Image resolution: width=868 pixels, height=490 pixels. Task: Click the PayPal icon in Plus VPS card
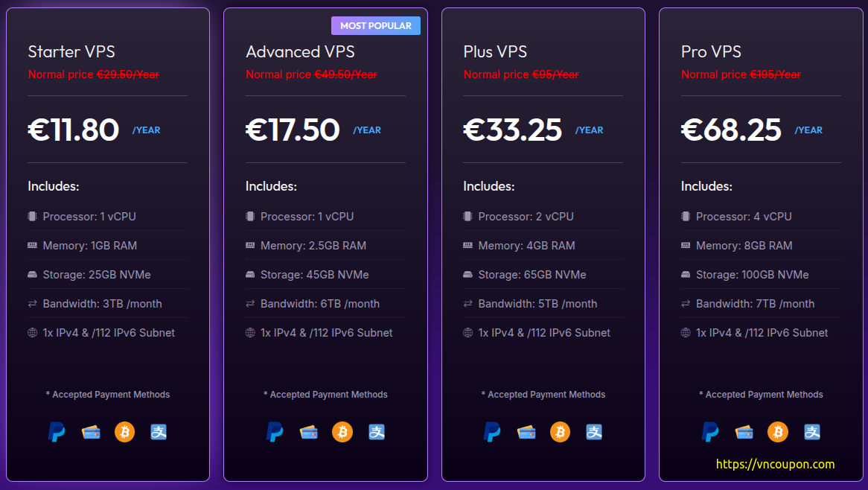tap(491, 432)
